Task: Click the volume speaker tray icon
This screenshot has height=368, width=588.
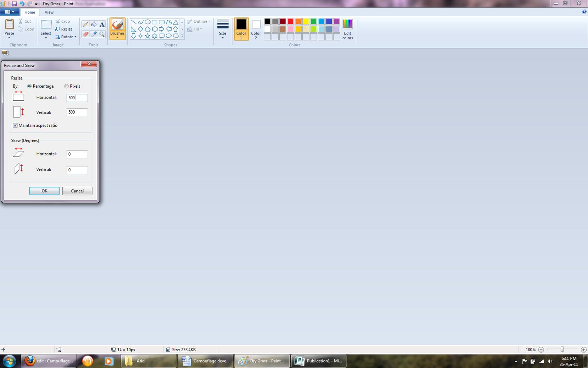Action: 550,361
